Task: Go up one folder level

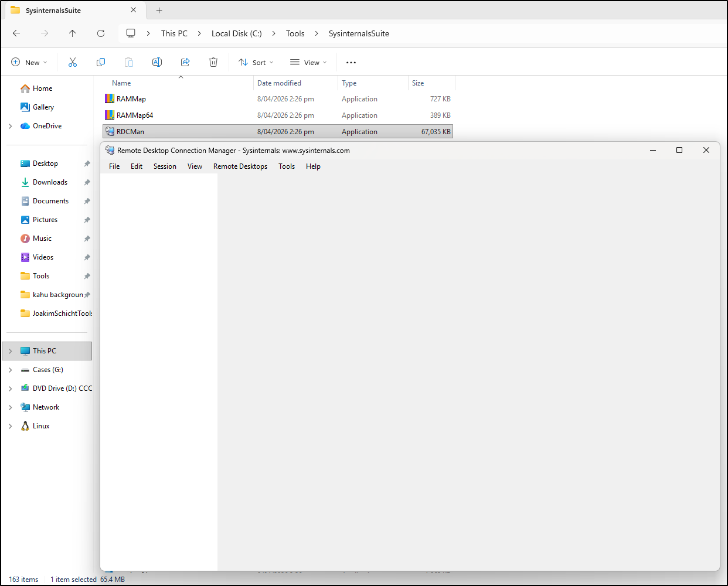Action: tap(73, 33)
